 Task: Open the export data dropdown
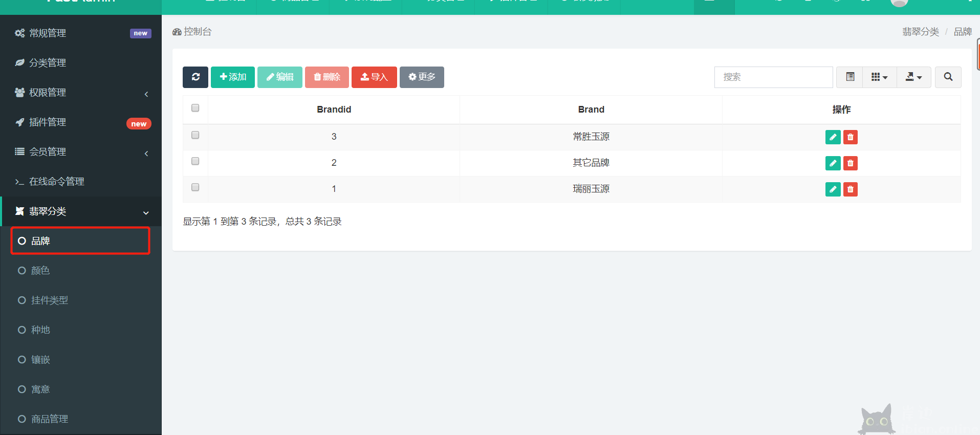(913, 77)
